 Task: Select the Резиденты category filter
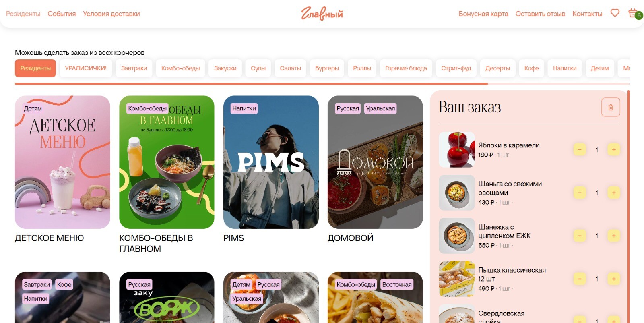(35, 68)
